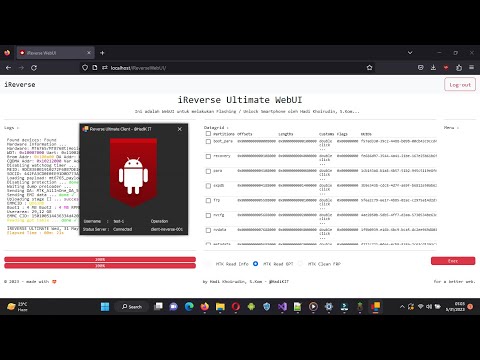Open File Explorer from taskbar
Screen dimensions: 480x360
point(220,306)
